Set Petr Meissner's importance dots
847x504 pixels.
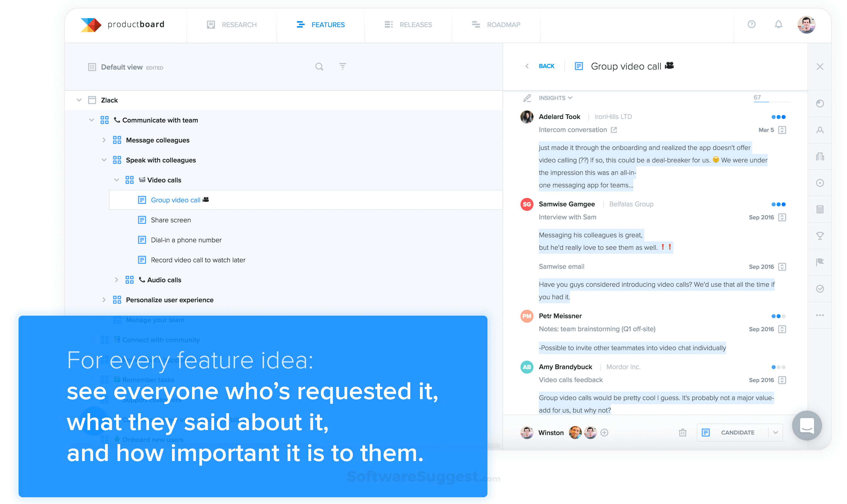778,316
